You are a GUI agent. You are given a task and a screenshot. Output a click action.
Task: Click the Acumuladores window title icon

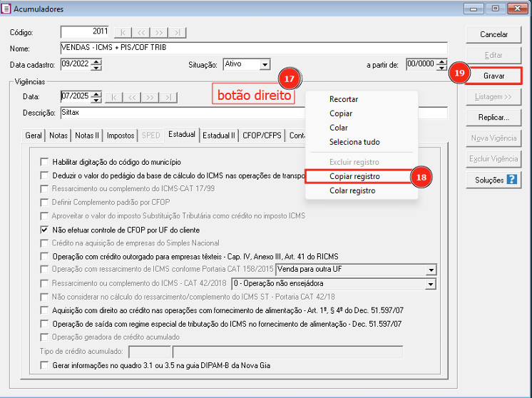point(7,9)
